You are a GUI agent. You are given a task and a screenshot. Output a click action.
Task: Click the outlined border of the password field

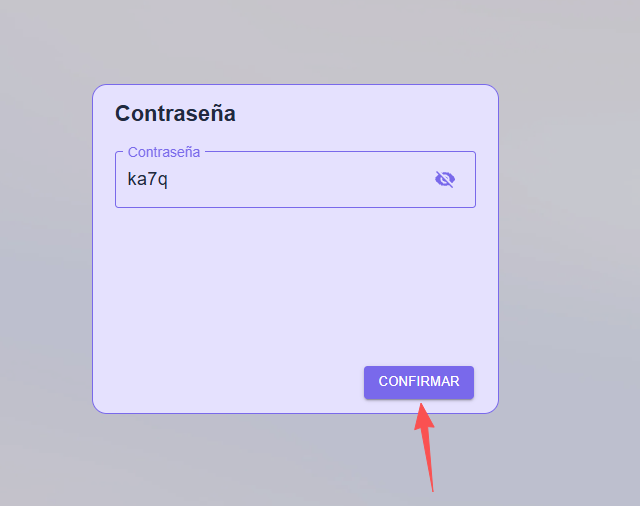pyautogui.click(x=295, y=207)
